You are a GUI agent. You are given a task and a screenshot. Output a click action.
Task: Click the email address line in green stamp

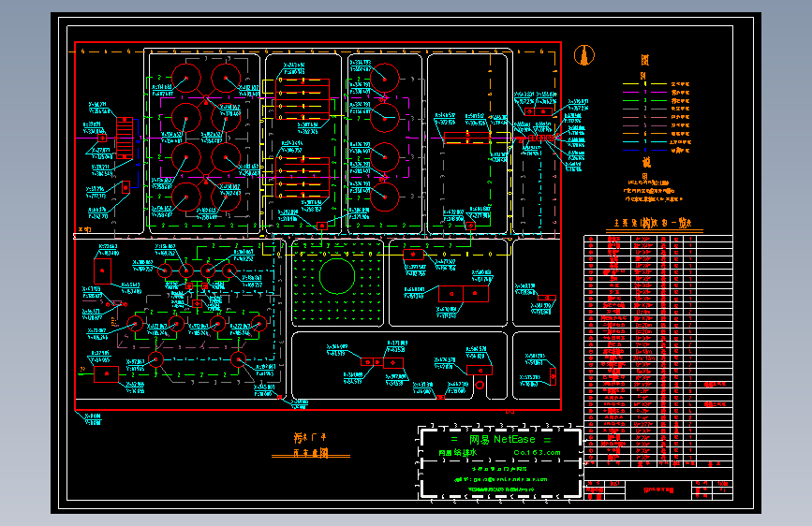pyautogui.click(x=501, y=479)
